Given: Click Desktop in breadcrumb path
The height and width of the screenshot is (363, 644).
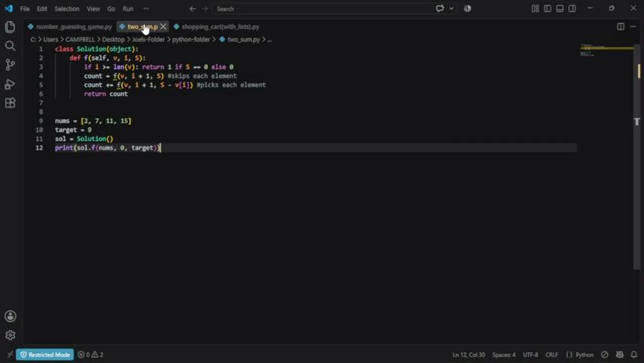Looking at the screenshot, I should 113,39.
